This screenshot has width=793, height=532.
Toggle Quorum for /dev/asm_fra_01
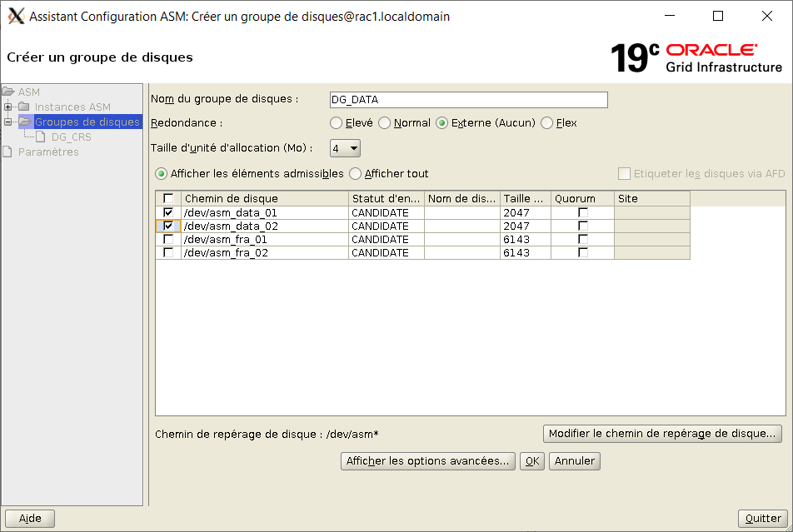582,239
